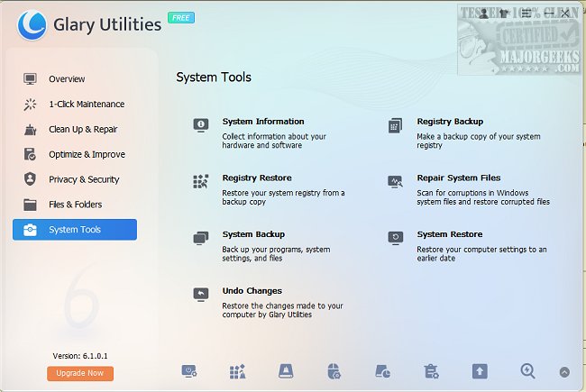
Task: Select the System Tools sidebar item
Action: (x=74, y=230)
